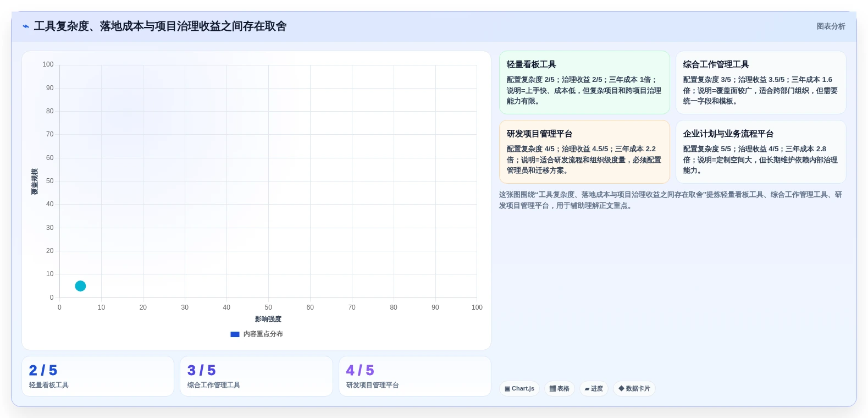Click the description text in 轻量看板工具 card
Viewport: 868px width, 418px height.
point(584,90)
